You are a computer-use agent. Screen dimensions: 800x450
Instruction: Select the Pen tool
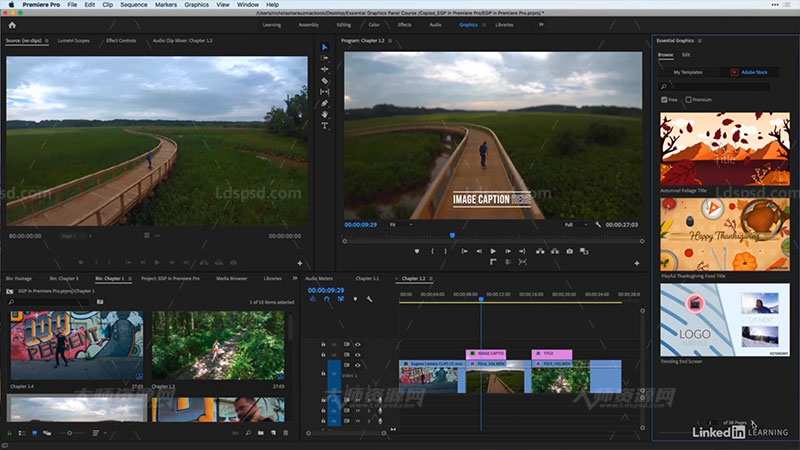(x=324, y=103)
